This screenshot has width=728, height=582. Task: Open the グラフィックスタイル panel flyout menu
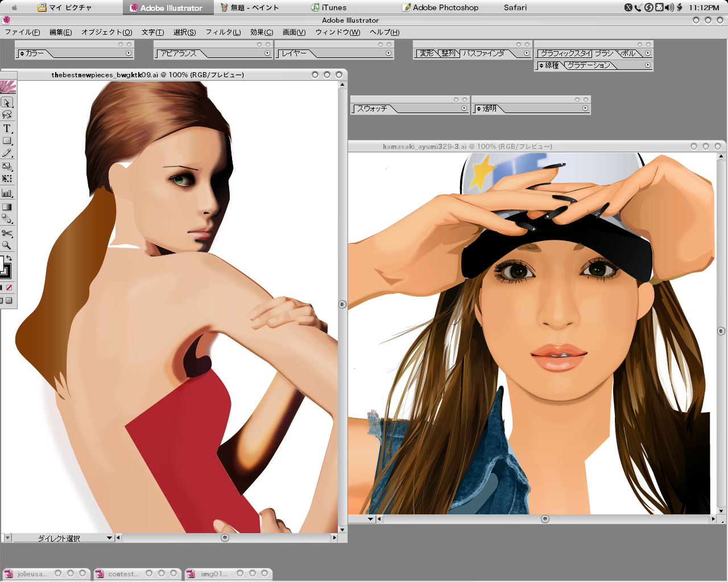coord(648,53)
